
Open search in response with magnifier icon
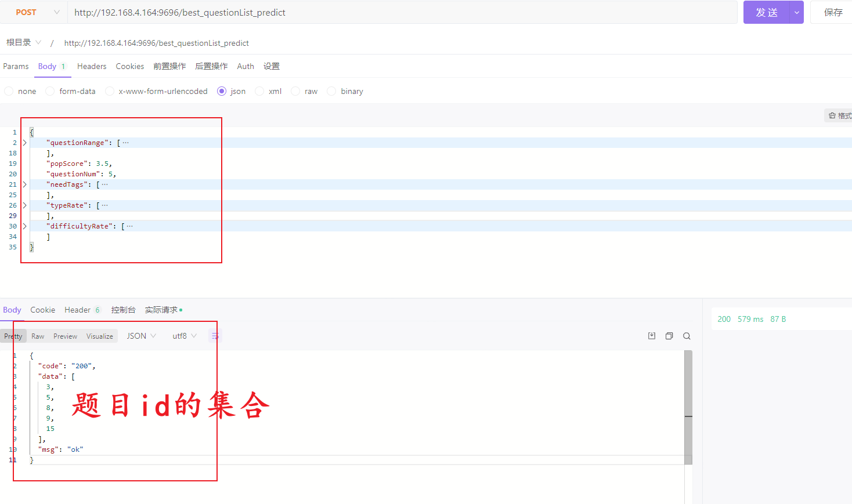(x=687, y=336)
